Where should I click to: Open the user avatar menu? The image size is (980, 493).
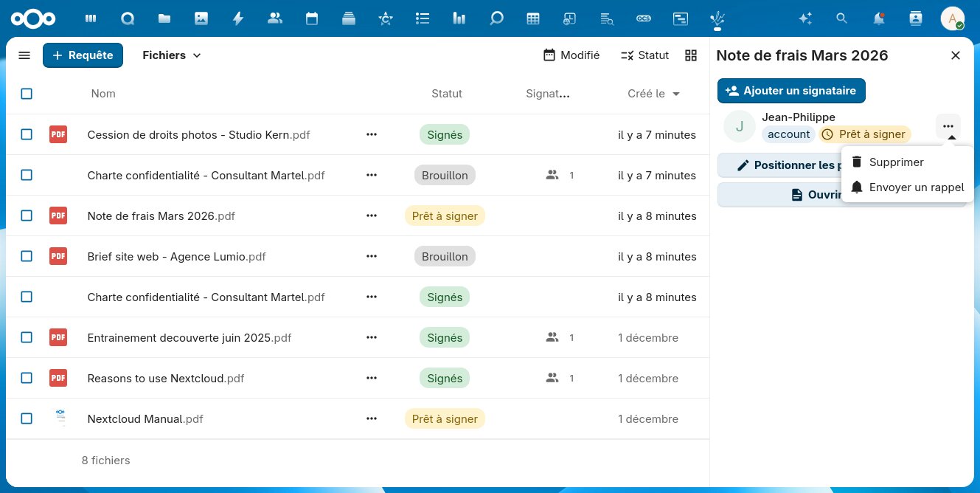[953, 18]
